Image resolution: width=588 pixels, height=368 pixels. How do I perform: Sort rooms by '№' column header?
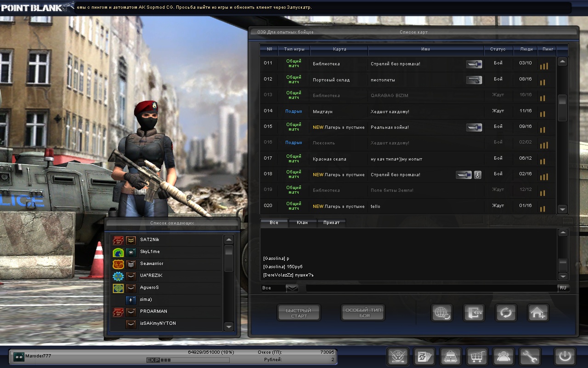point(269,49)
